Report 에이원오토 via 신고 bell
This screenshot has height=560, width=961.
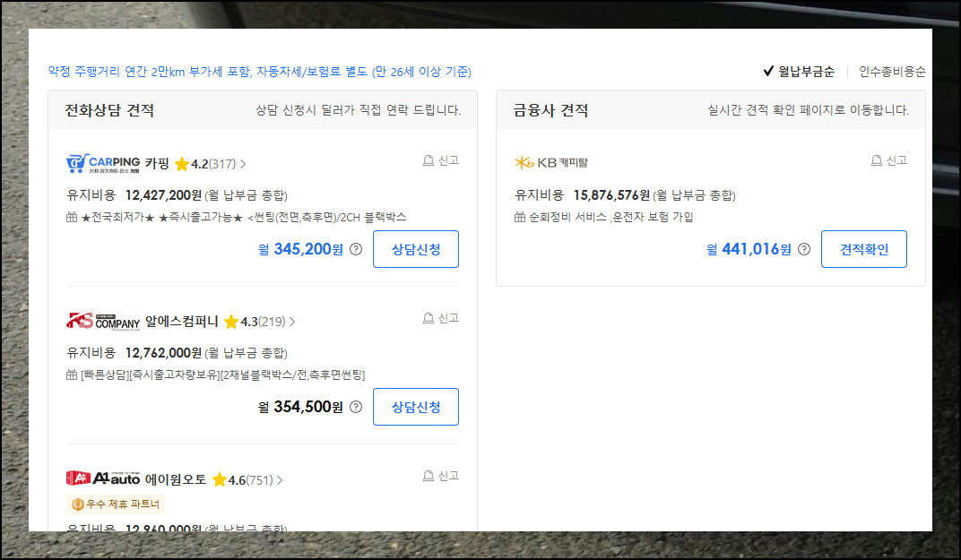[x=441, y=476]
